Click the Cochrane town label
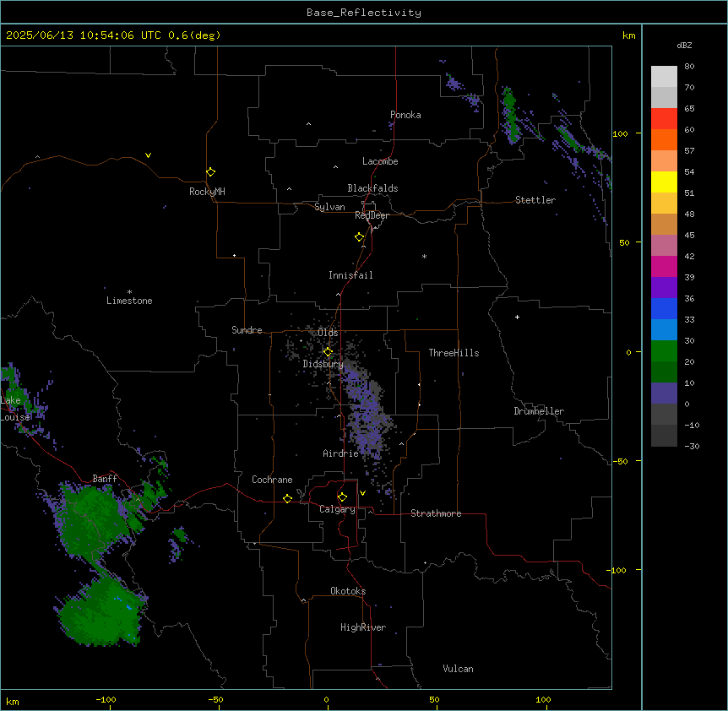 tap(272, 480)
